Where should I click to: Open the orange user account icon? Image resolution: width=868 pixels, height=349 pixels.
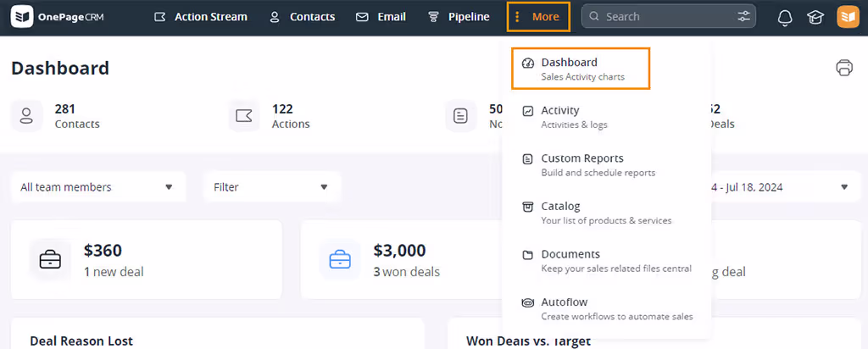coord(847,17)
